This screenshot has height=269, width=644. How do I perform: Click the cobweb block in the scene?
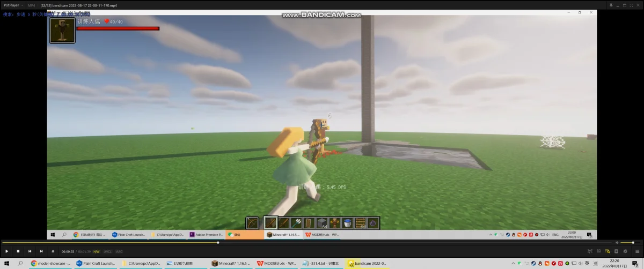pyautogui.click(x=552, y=141)
